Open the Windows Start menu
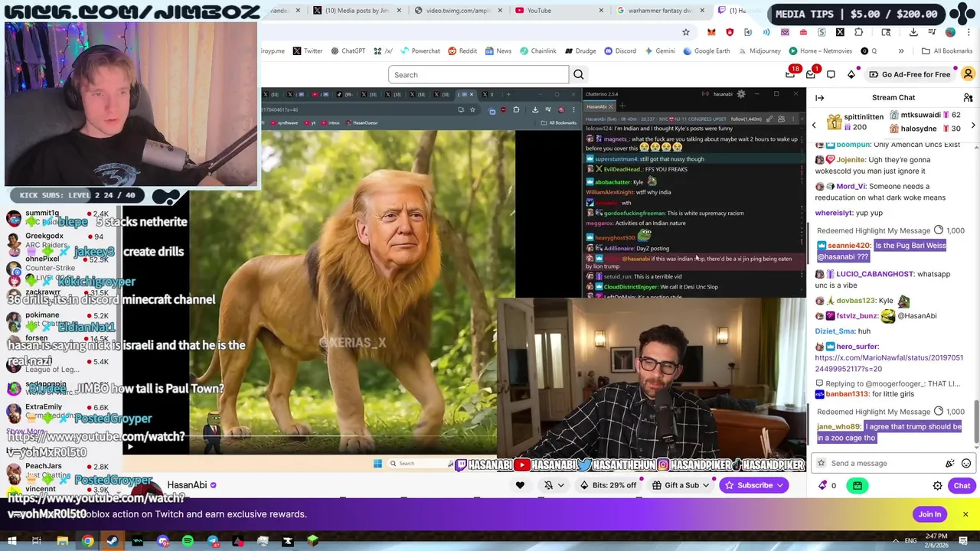The width and height of the screenshot is (980, 551). tap(12, 541)
